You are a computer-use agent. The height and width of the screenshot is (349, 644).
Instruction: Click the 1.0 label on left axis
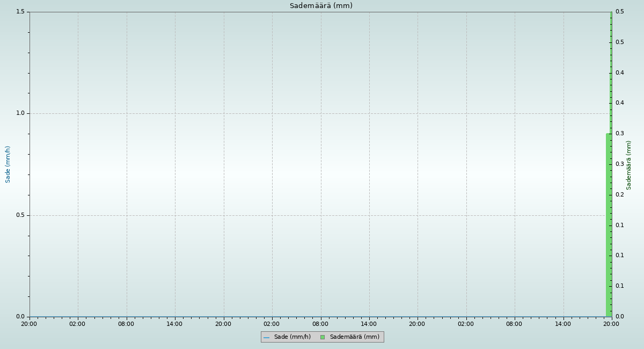20,113
